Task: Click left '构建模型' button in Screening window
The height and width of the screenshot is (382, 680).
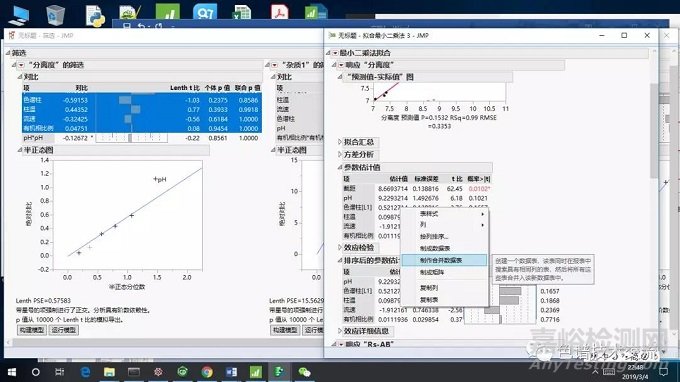Action: click(x=31, y=330)
